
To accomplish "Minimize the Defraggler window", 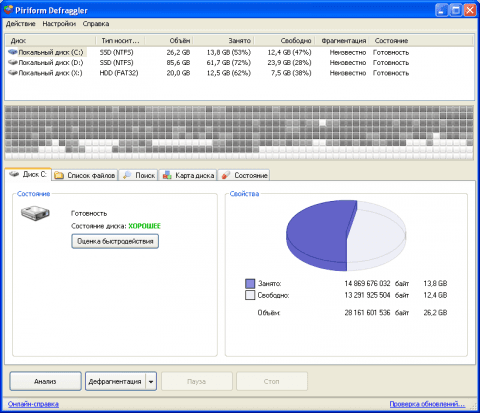I will 441,10.
